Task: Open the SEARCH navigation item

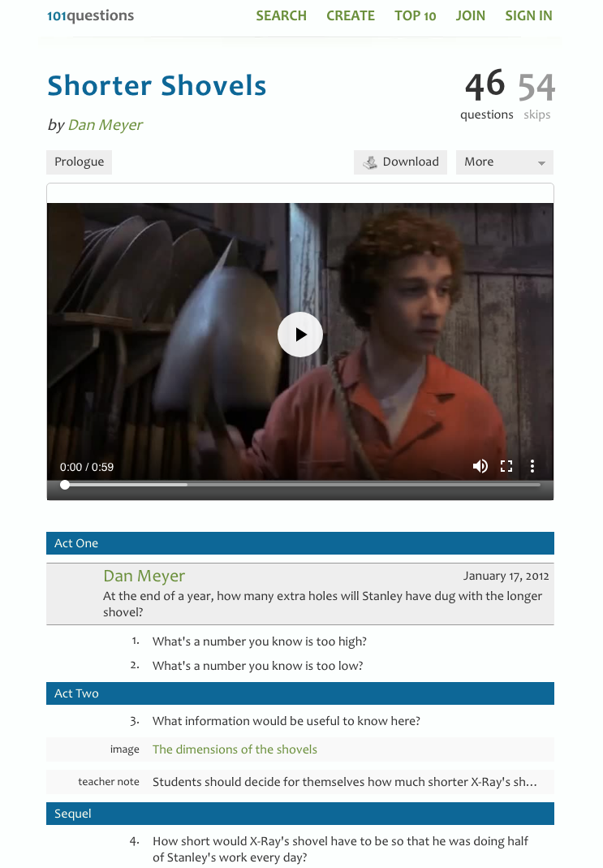Action: click(281, 15)
